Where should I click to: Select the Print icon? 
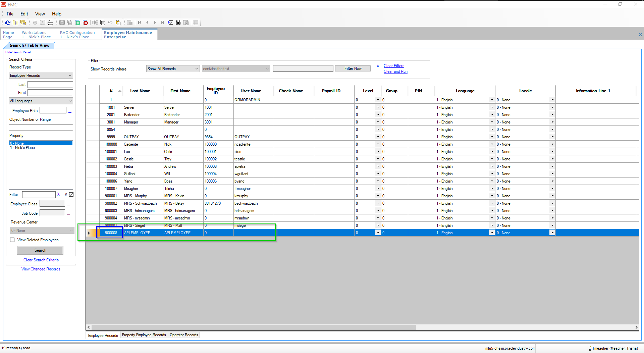50,22
